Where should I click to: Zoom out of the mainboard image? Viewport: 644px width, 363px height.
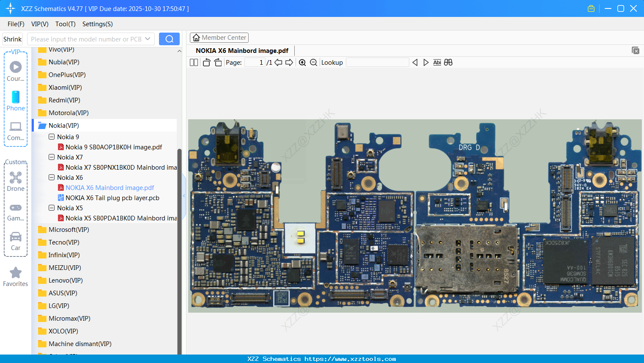click(313, 63)
